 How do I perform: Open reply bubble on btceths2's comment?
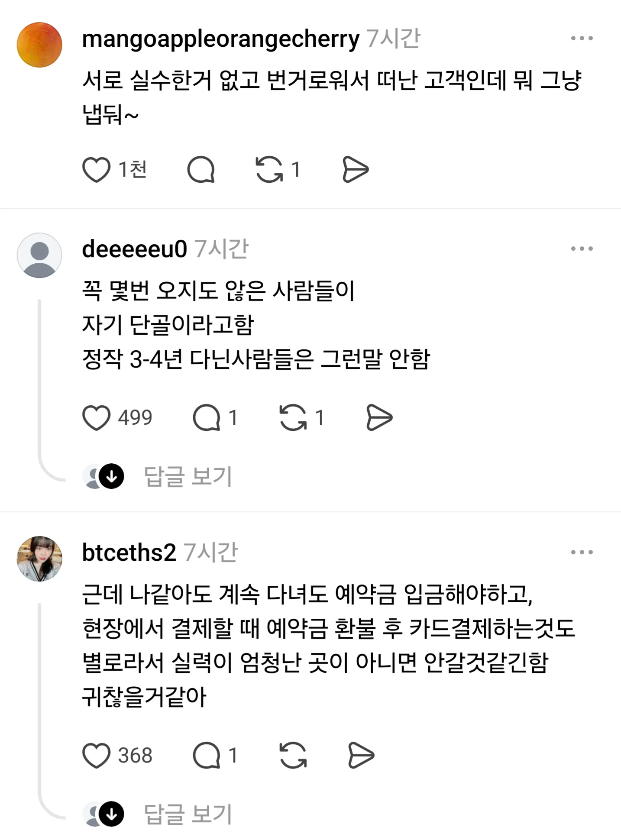(207, 756)
